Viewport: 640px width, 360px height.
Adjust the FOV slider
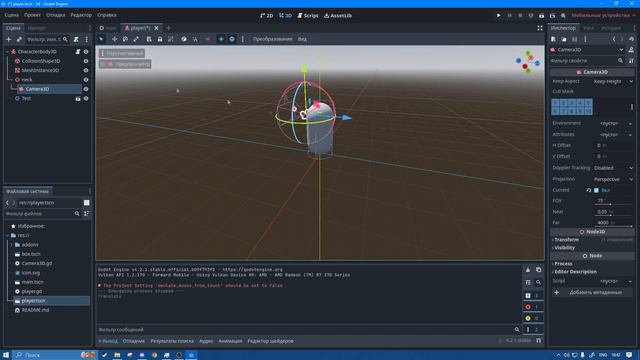click(614, 204)
